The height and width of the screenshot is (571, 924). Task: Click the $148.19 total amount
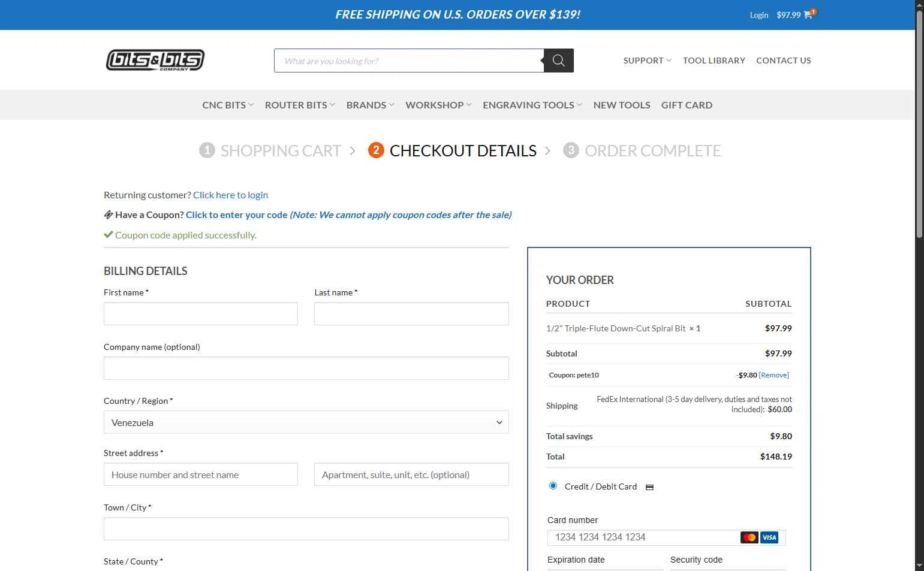pyautogui.click(x=776, y=457)
